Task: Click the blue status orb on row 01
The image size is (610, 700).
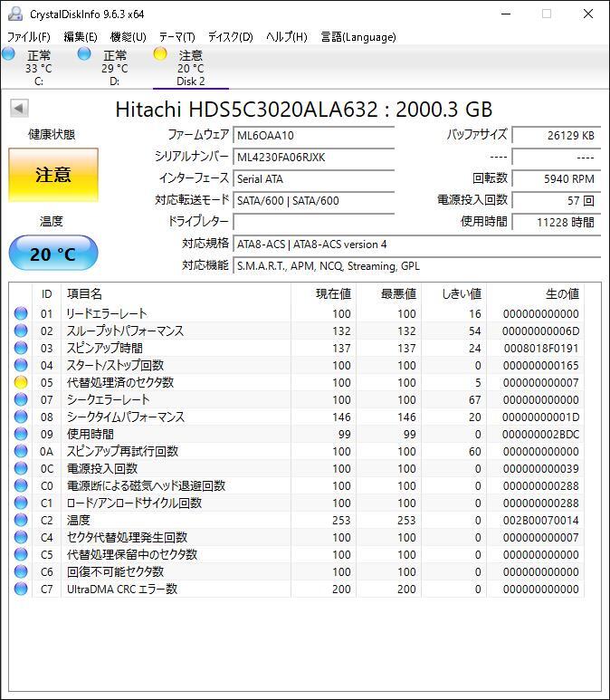Action: 21,313
